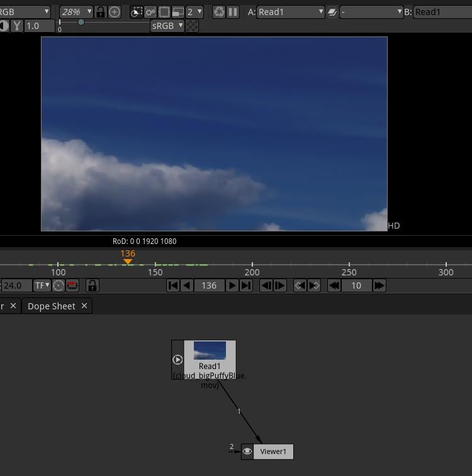The image size is (472, 476).
Task: Click the Viewer1 node in graph
Action: coord(273,451)
